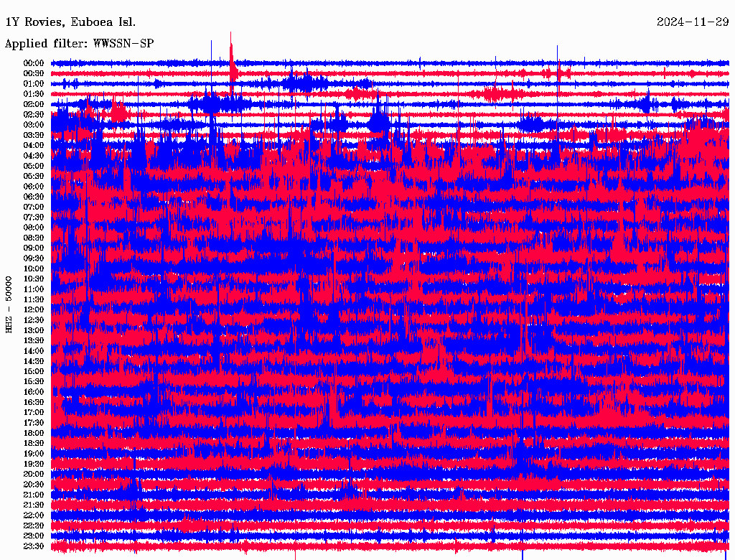
Task: Select the 14:30 time label
Action: [33, 362]
